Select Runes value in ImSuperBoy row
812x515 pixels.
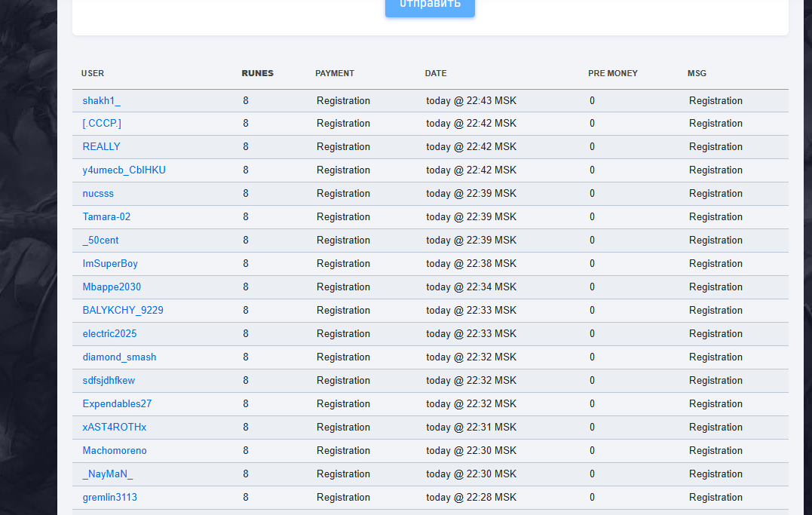click(x=246, y=263)
